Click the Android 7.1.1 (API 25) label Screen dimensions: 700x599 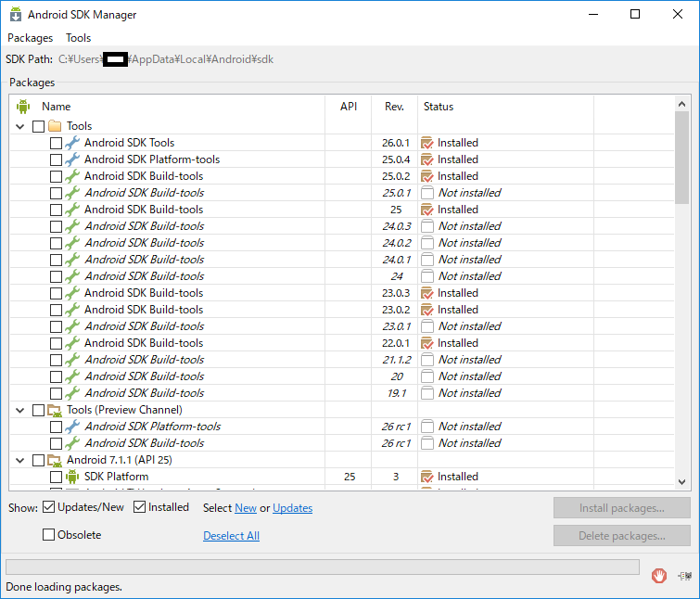[120, 460]
